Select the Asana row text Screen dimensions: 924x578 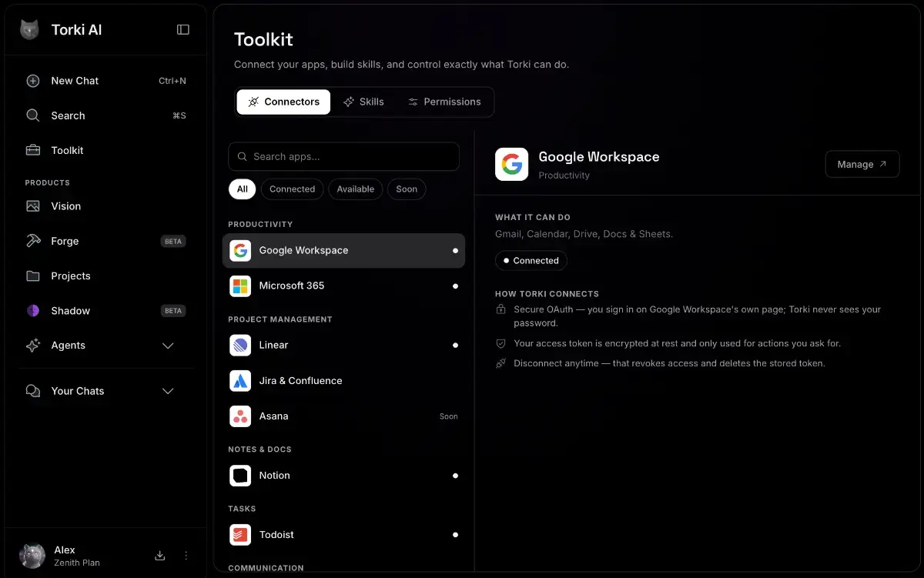coord(273,416)
